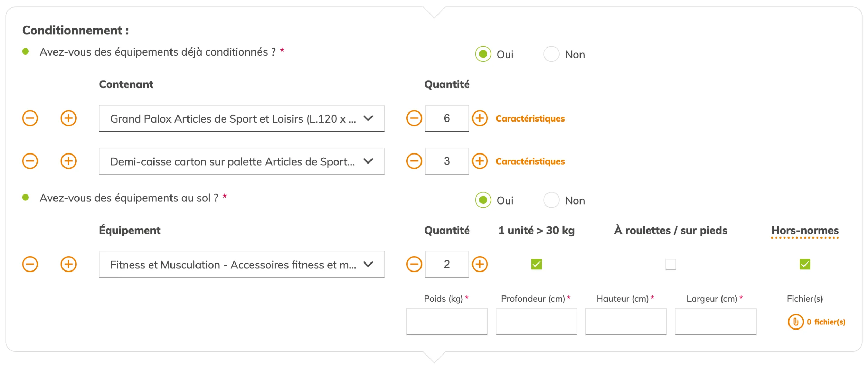Click plus icon to add another Contenant row

pos(69,118)
